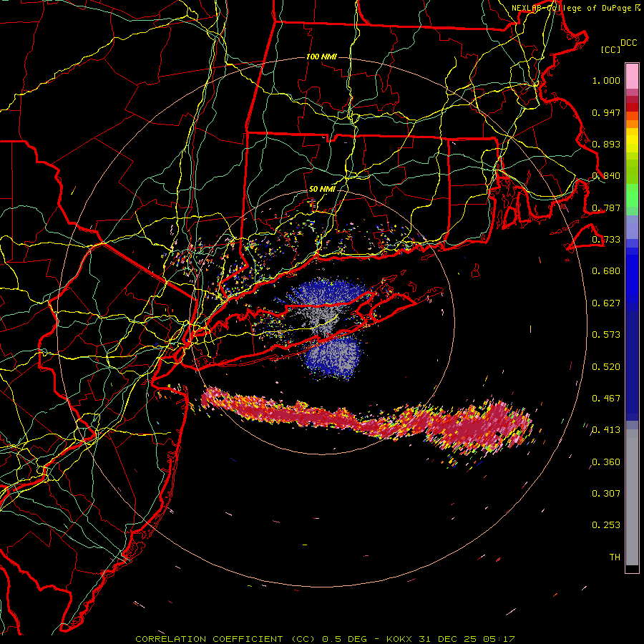The image size is (644, 644).
Task: Select the "0.307" scale value
Action: click(606, 494)
